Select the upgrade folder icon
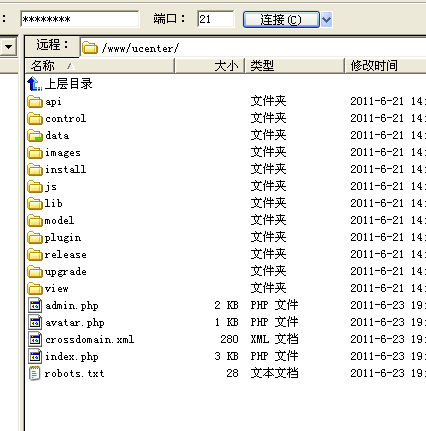The width and height of the screenshot is (426, 431). click(35, 272)
